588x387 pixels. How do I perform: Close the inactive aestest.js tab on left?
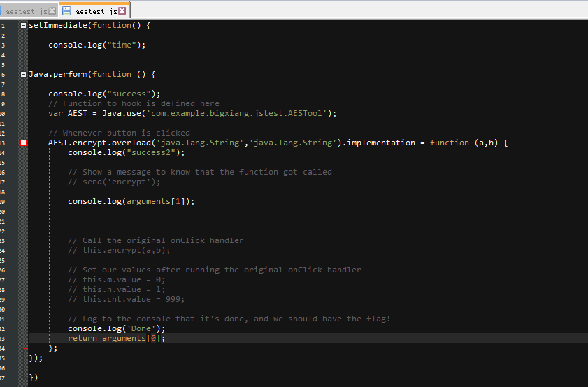[52, 11]
